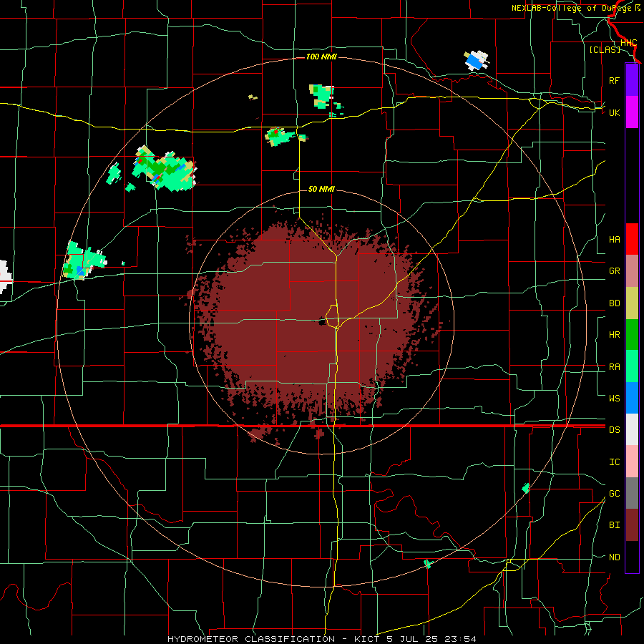Click the magenta UK legend color swatch
The height and width of the screenshot is (644, 644).
coord(632,112)
